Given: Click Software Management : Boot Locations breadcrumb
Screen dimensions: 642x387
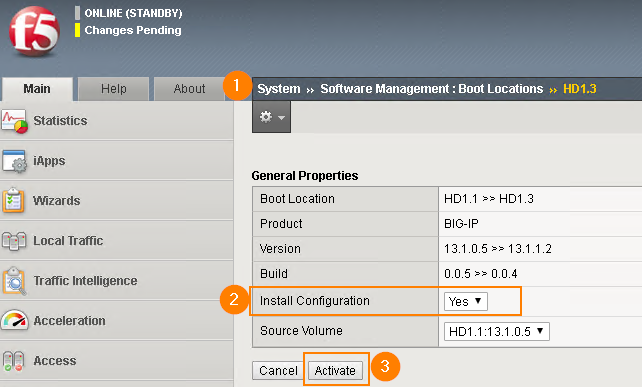Looking at the screenshot, I should pyautogui.click(x=432, y=89).
